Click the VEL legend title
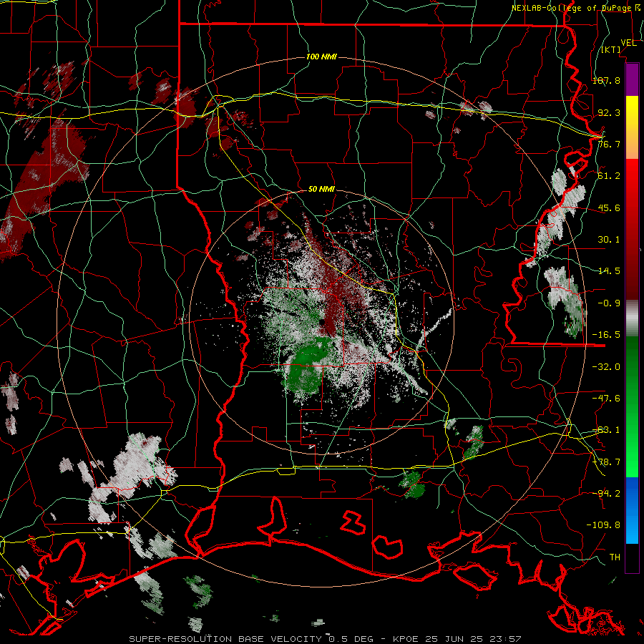644x644 pixels. (628, 43)
